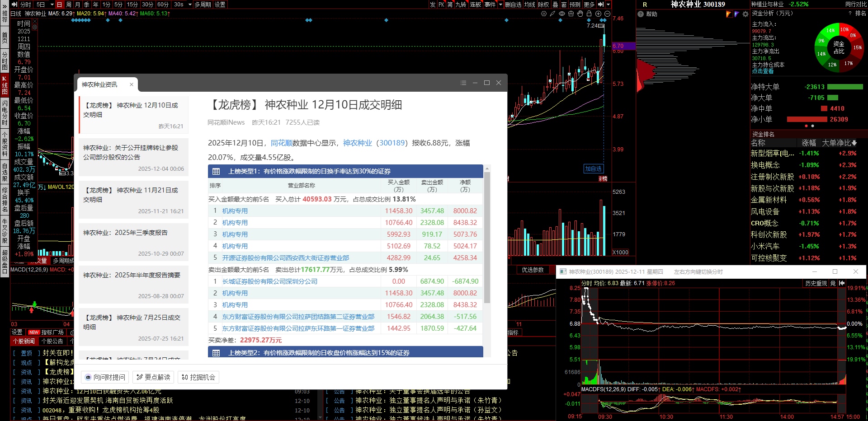Click table icon beside 上榜类型1 header
The width and height of the screenshot is (868, 421).
tap(216, 171)
